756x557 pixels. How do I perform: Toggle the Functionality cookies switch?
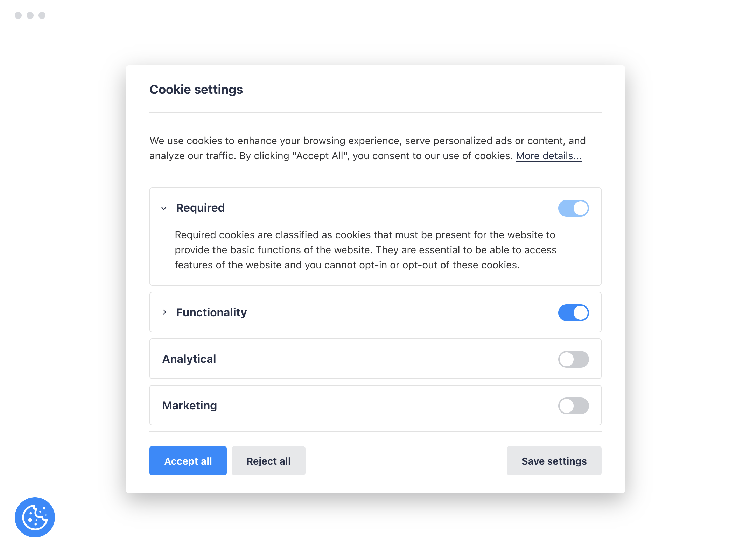click(573, 312)
